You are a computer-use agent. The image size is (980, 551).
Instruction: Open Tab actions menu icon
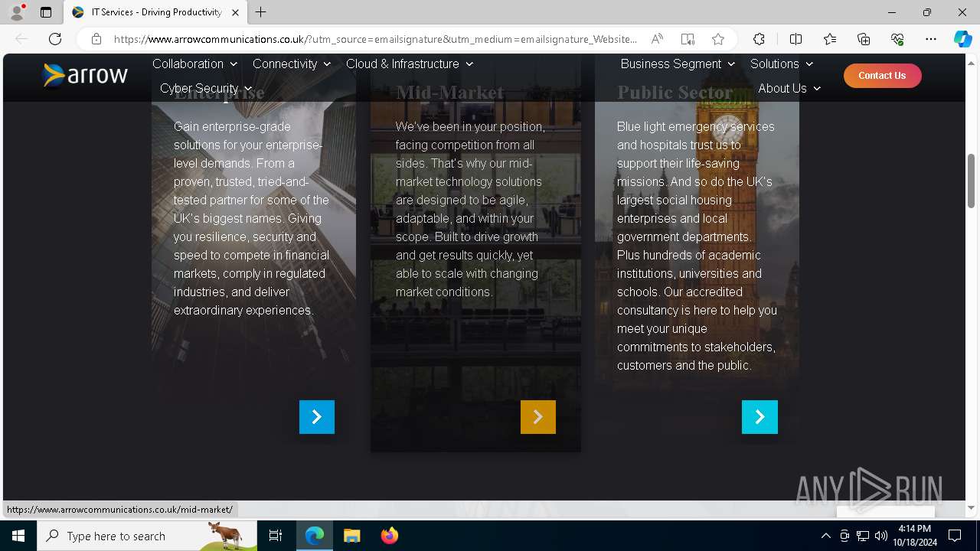[46, 12]
